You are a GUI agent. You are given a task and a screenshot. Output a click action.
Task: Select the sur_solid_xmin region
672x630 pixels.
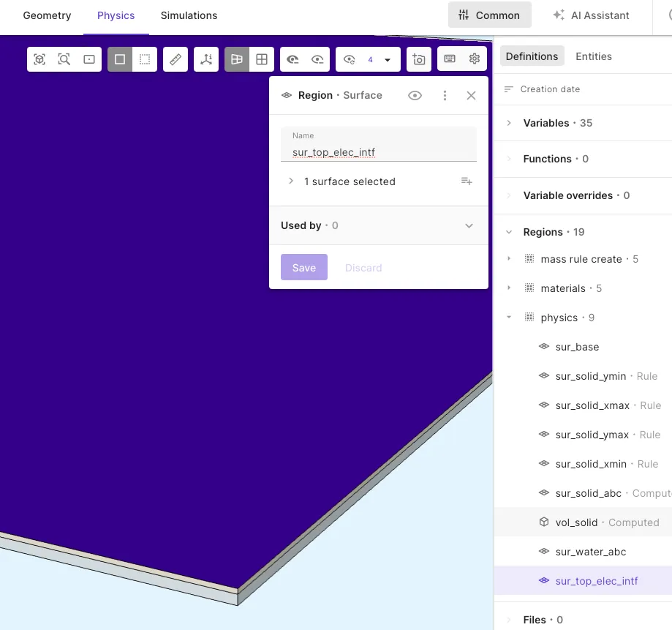(583, 464)
